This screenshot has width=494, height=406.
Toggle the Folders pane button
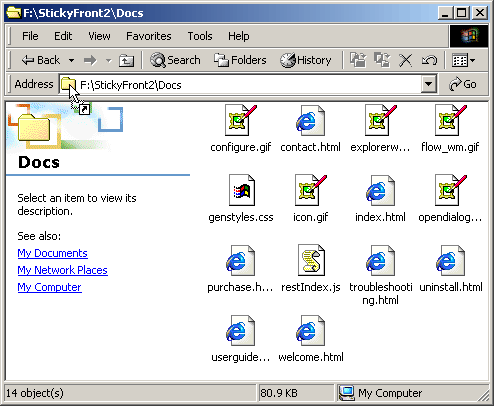click(x=240, y=60)
